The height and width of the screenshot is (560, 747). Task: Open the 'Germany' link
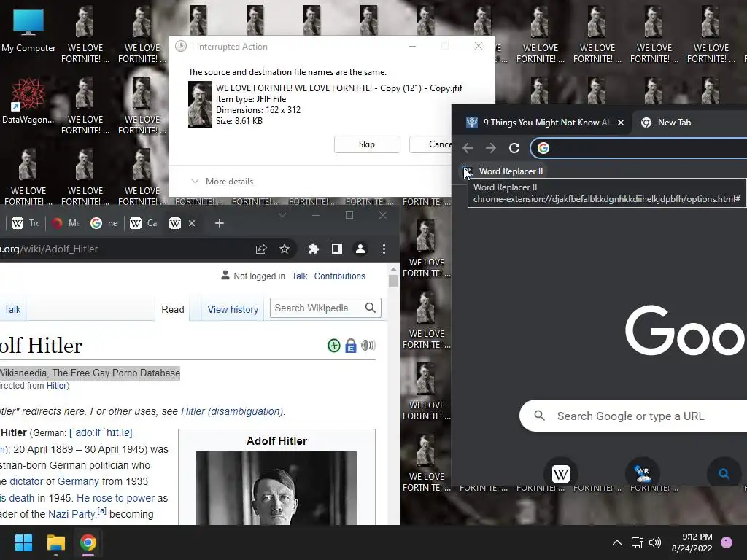click(78, 481)
